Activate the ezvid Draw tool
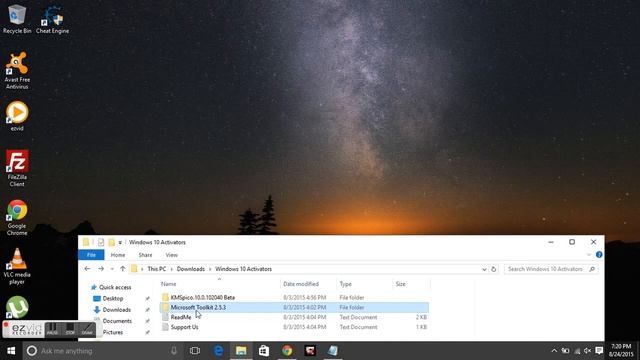Image resolution: width=640 pixels, height=360 pixels. click(x=87, y=329)
